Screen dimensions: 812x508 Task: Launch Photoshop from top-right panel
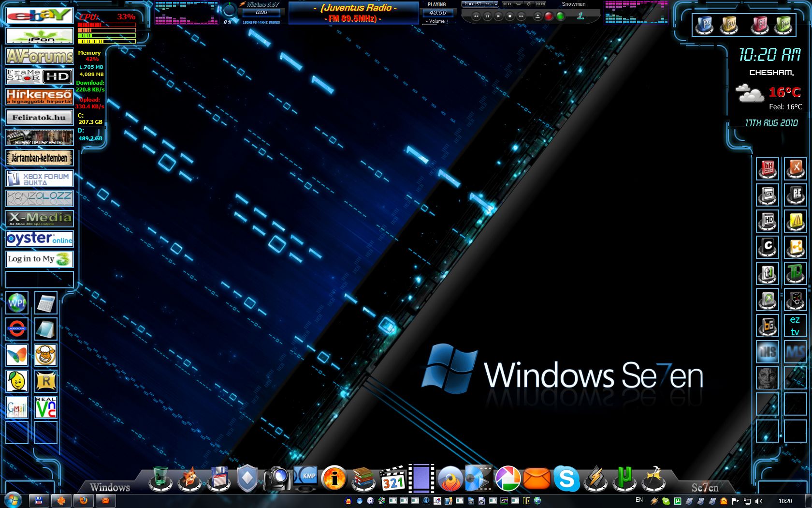pos(704,24)
